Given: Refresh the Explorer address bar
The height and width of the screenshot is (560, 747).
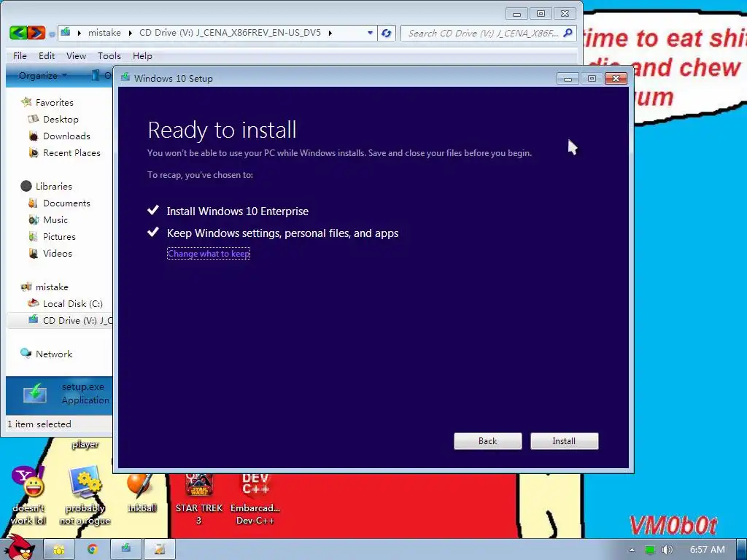Looking at the screenshot, I should (387, 33).
